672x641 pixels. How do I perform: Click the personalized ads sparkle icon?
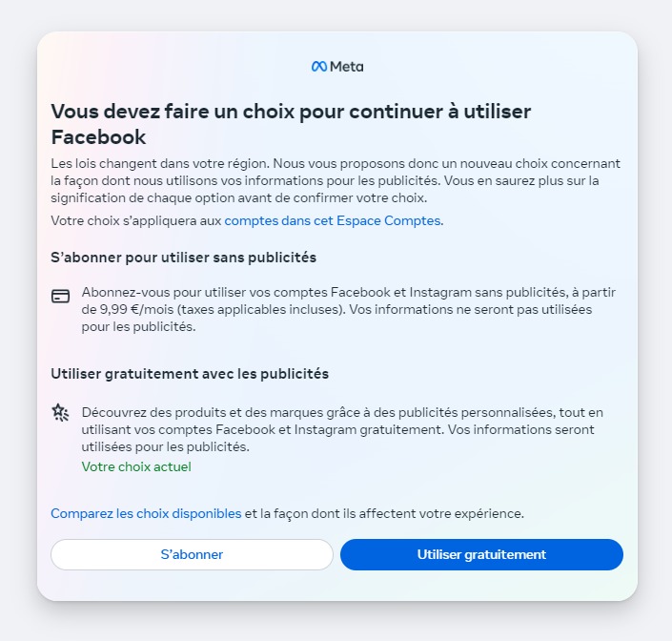pyautogui.click(x=60, y=412)
